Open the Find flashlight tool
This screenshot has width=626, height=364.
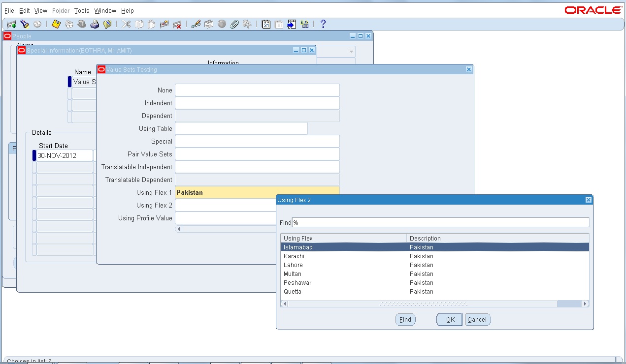coord(24,24)
